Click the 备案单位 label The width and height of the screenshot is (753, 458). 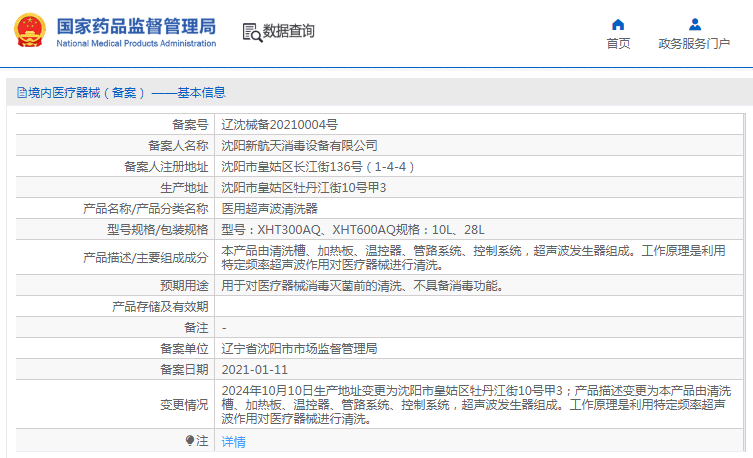tap(184, 349)
